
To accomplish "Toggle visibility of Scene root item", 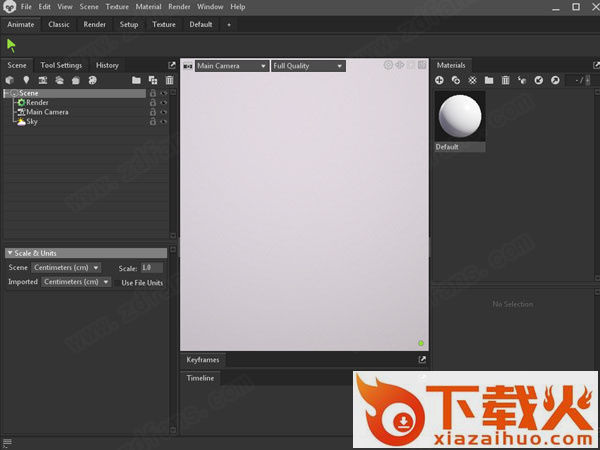I will tap(164, 93).
